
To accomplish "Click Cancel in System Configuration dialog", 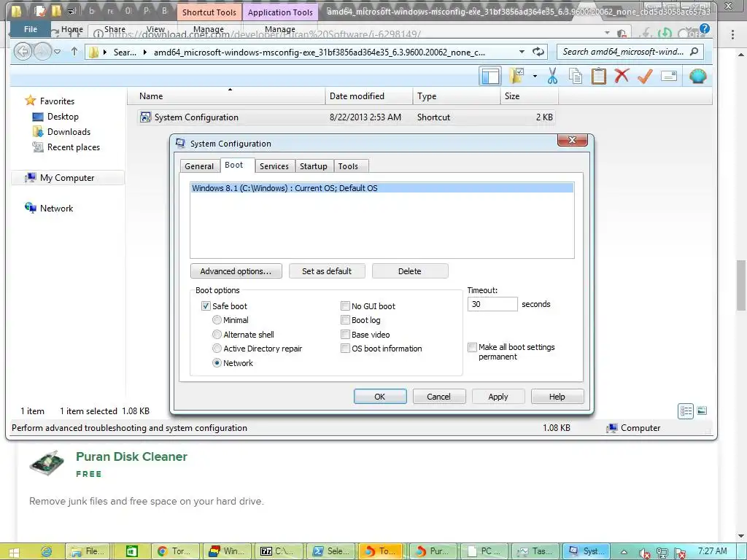I will (438, 397).
